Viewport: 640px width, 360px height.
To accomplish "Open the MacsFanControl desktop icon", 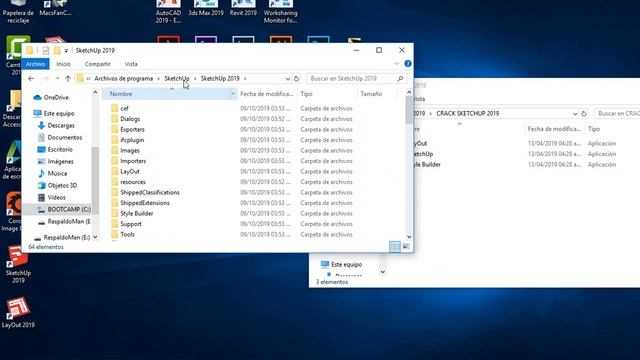I will pos(55,8).
